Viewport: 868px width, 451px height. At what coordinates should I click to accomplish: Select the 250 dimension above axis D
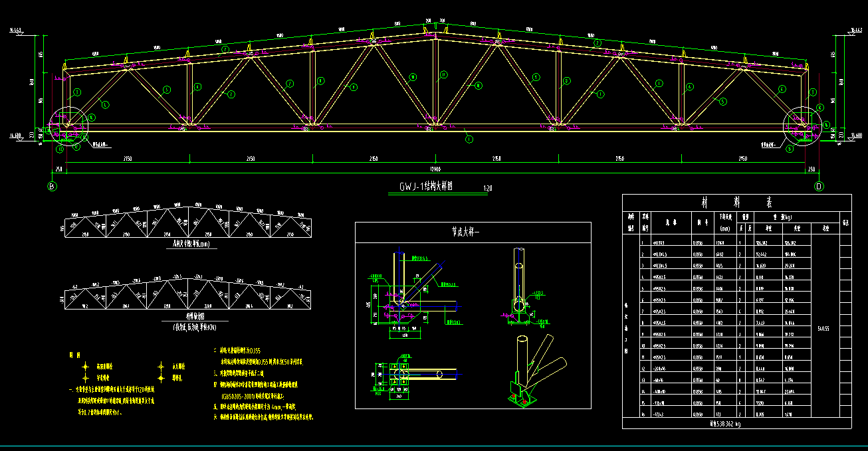(812, 170)
